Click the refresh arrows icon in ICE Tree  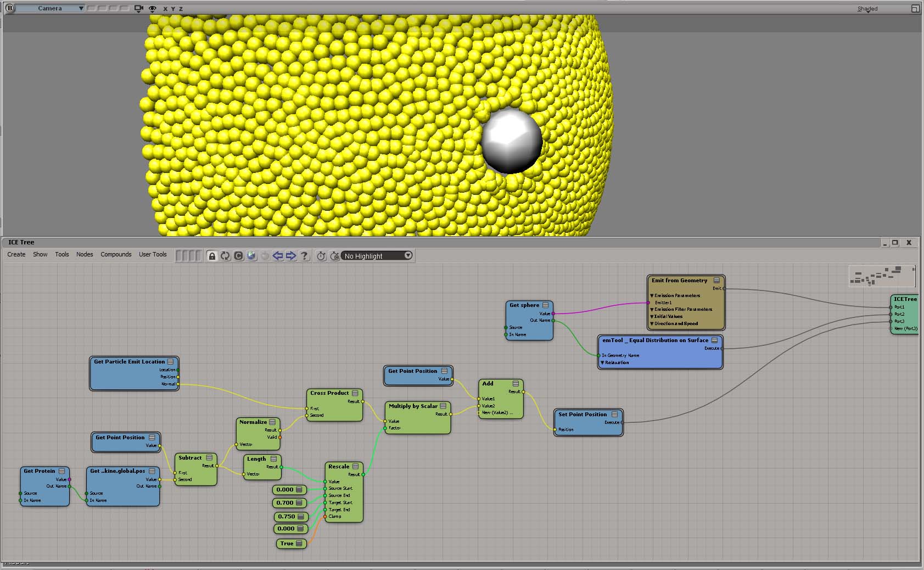[225, 256]
